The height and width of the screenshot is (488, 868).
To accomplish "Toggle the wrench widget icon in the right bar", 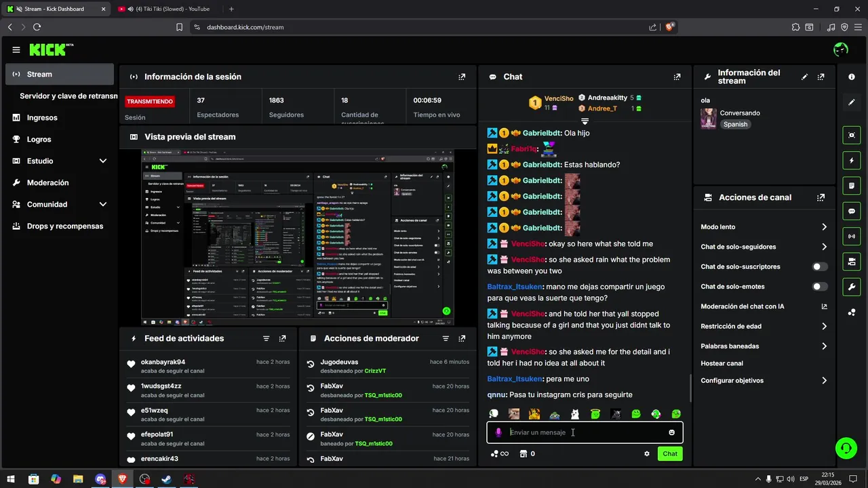I will pos(852,287).
